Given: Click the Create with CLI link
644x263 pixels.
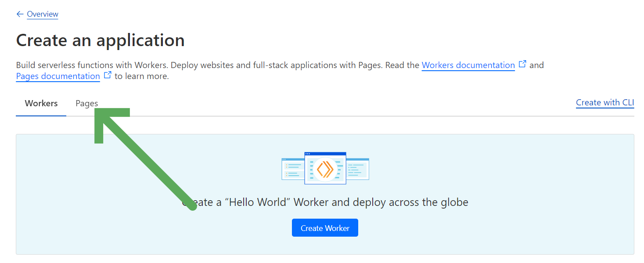Looking at the screenshot, I should (604, 102).
